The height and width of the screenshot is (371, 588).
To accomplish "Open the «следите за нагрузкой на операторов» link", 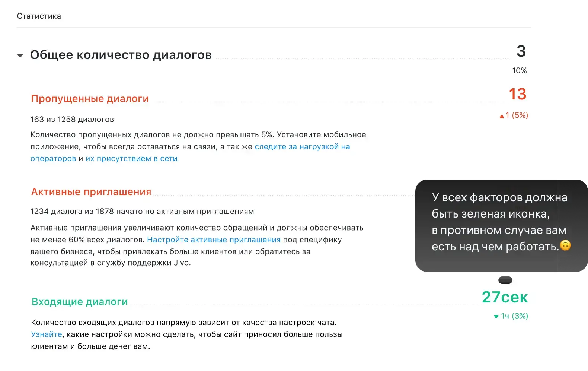I will tap(302, 146).
